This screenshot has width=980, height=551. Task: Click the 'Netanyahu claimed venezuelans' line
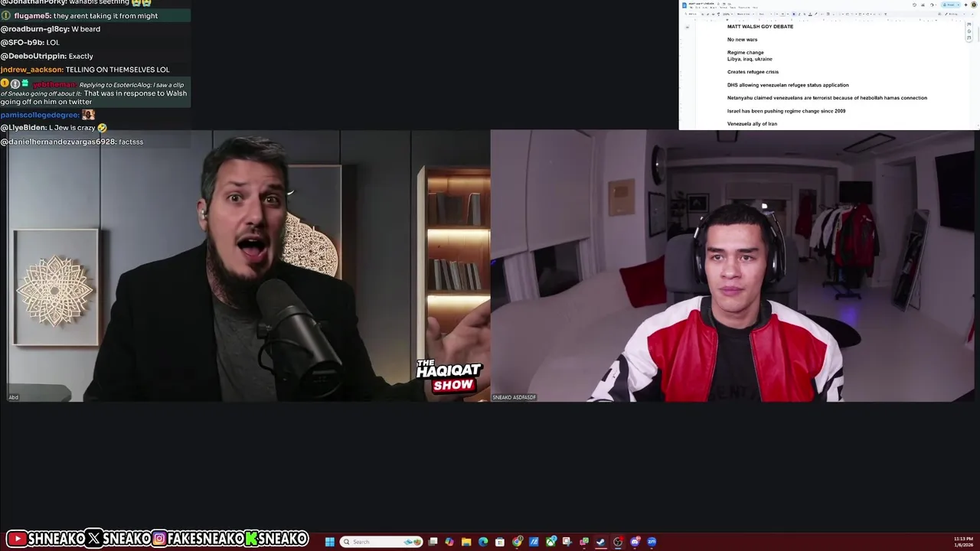click(827, 98)
